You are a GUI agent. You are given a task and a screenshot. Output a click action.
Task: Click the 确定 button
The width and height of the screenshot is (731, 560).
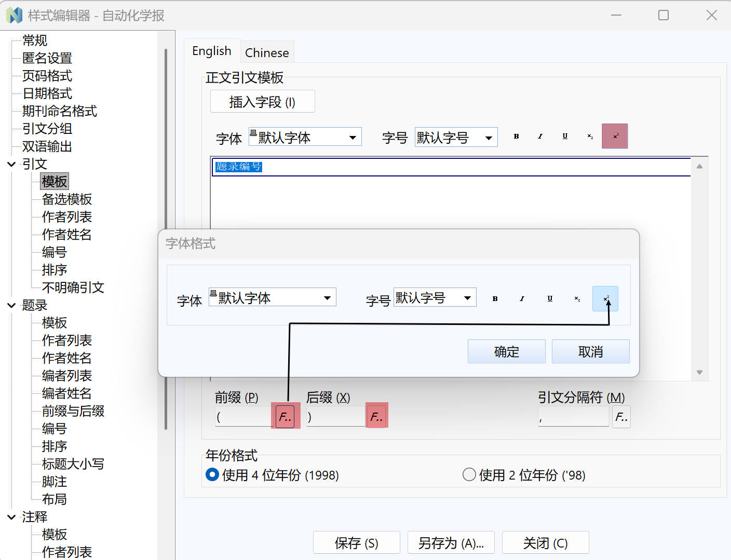[506, 352]
